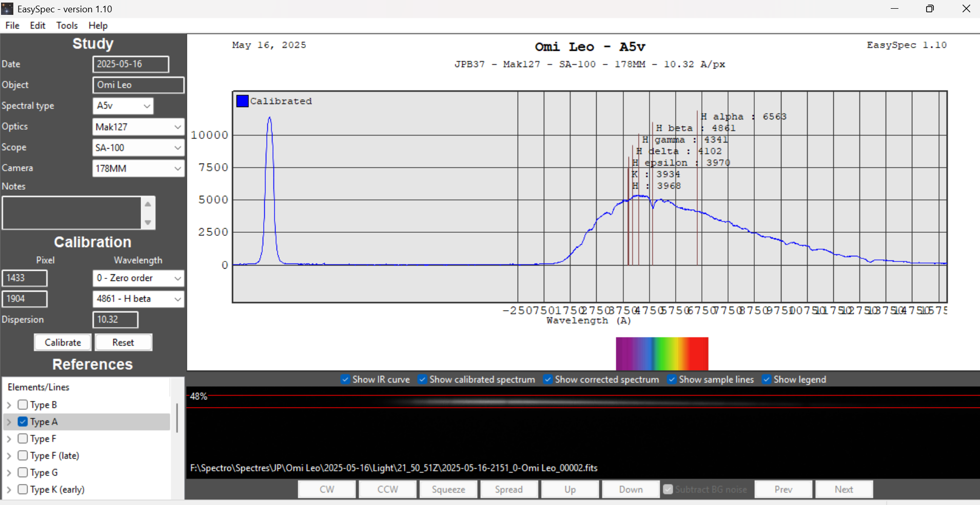Image resolution: width=980 pixels, height=505 pixels.
Task: Click the 'May 16, 2025' chart date text
Action: [269, 45]
